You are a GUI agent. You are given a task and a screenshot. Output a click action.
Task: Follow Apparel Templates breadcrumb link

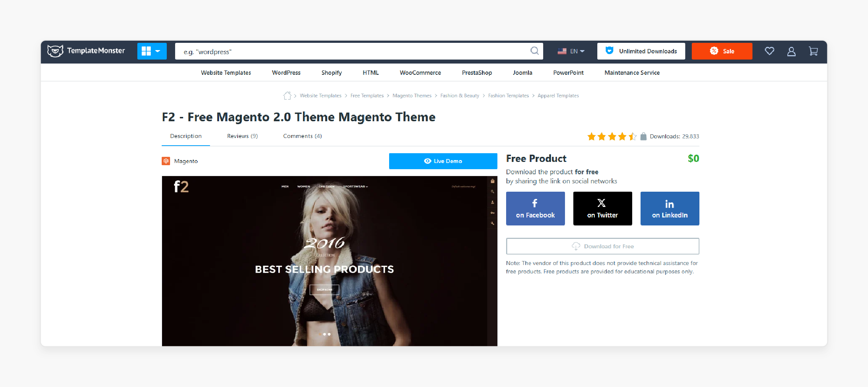pos(558,95)
